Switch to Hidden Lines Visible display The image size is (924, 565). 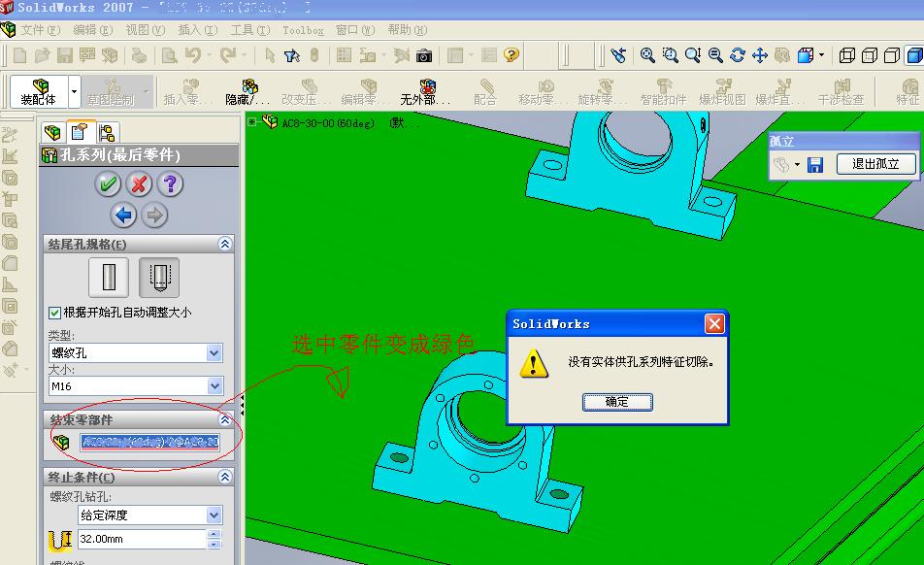pos(870,55)
